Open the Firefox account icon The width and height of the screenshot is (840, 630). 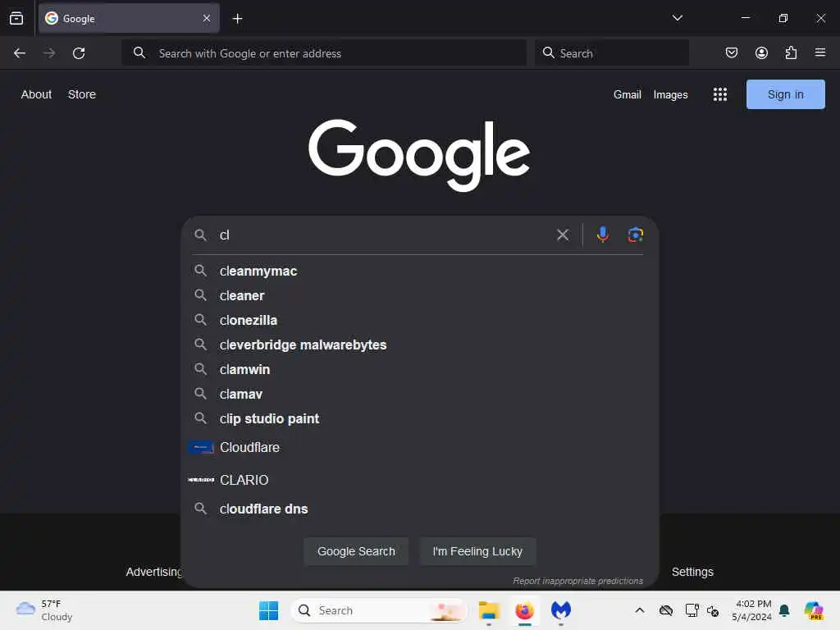761,52
